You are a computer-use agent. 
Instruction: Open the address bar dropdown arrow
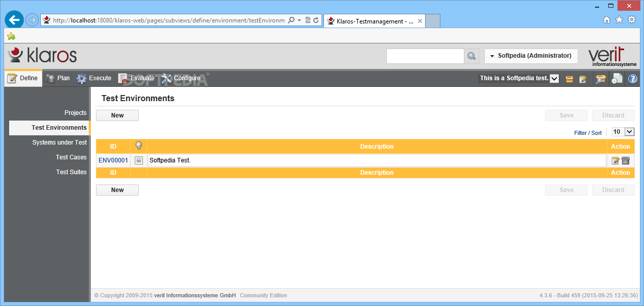click(x=299, y=20)
